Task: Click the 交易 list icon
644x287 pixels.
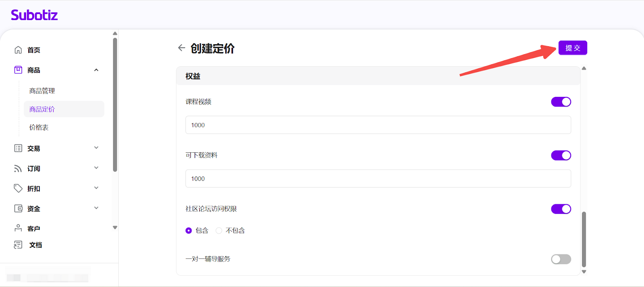Action: click(x=18, y=148)
